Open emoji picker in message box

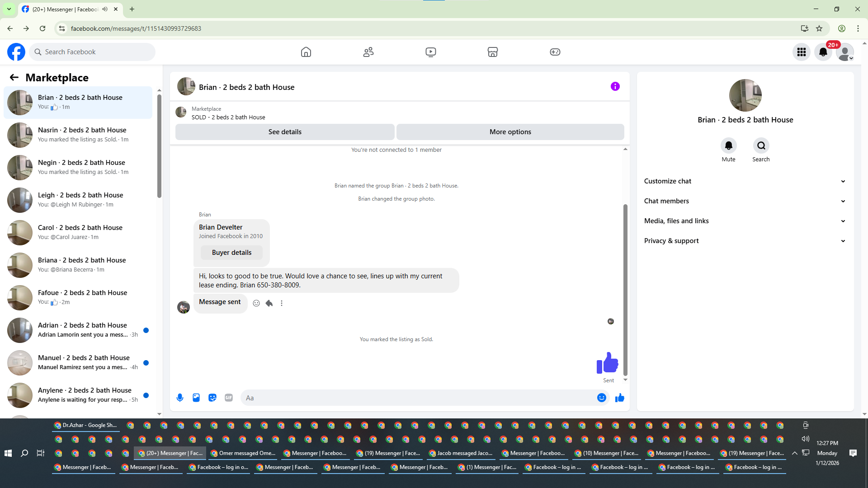(x=601, y=398)
